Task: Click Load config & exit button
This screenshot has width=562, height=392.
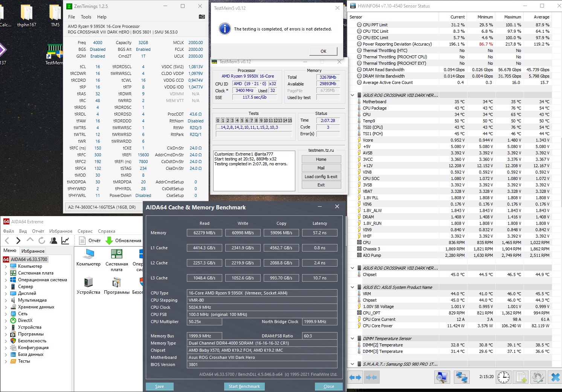Action: point(321,177)
